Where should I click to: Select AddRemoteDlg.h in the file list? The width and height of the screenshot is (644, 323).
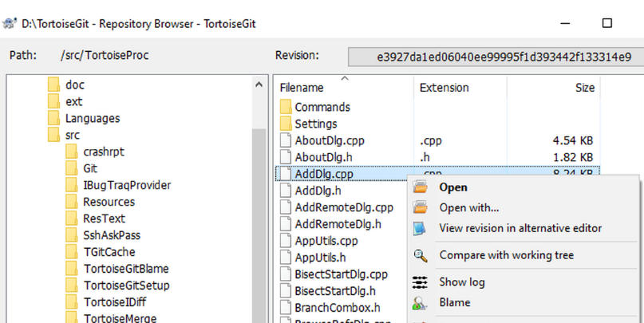pos(338,224)
